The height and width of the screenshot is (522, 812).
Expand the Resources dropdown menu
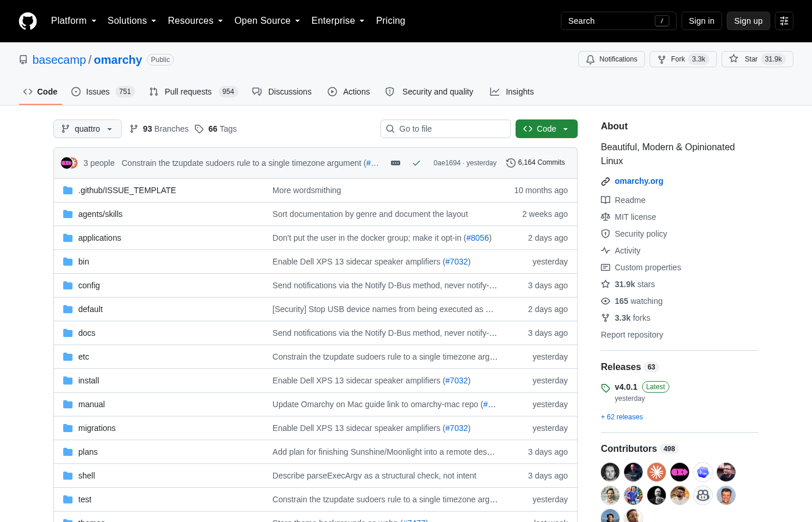click(x=195, y=21)
